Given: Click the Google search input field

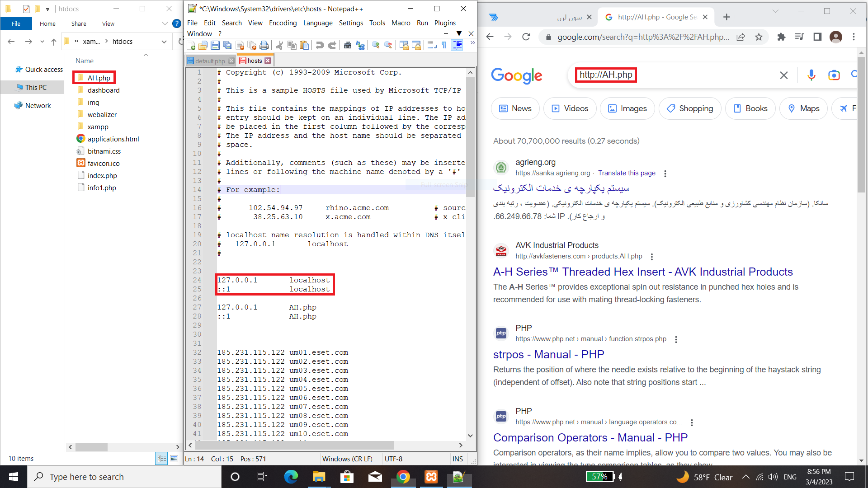Looking at the screenshot, I should click(x=674, y=75).
